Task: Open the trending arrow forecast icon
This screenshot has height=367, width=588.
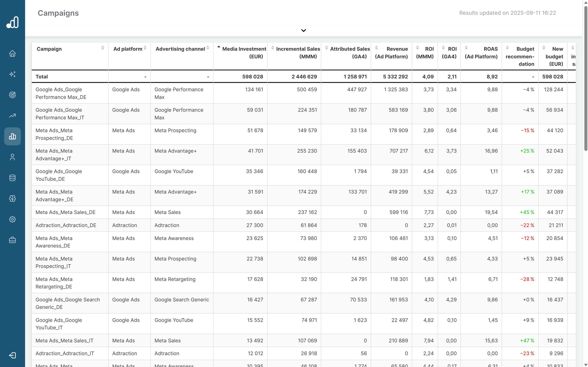Action: (x=12, y=116)
